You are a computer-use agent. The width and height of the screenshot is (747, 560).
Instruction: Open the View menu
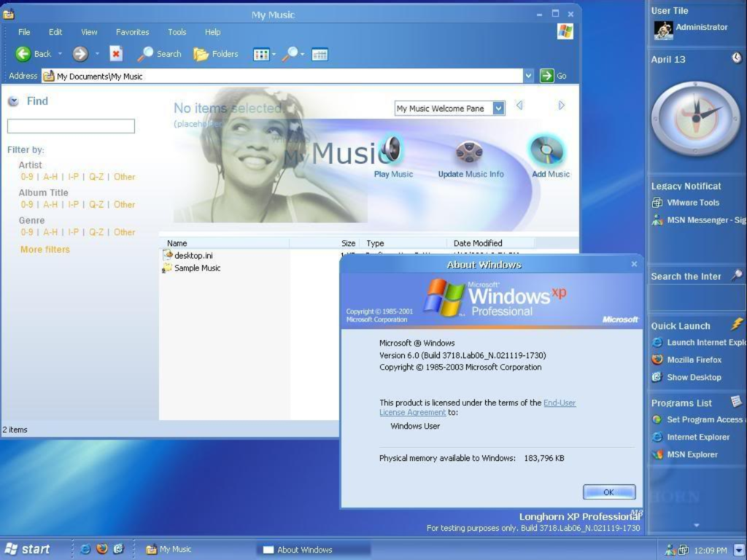[x=89, y=32]
